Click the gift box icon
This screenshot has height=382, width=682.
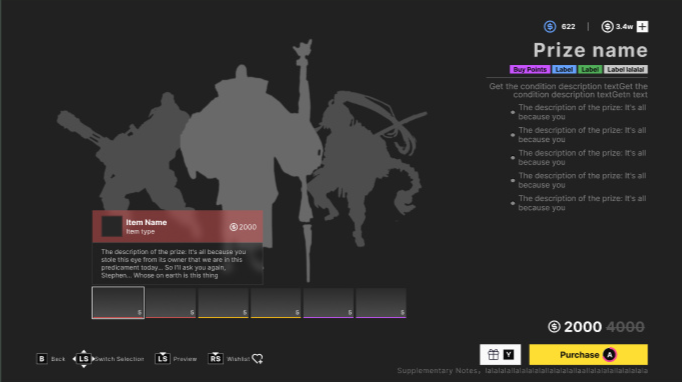(493, 355)
